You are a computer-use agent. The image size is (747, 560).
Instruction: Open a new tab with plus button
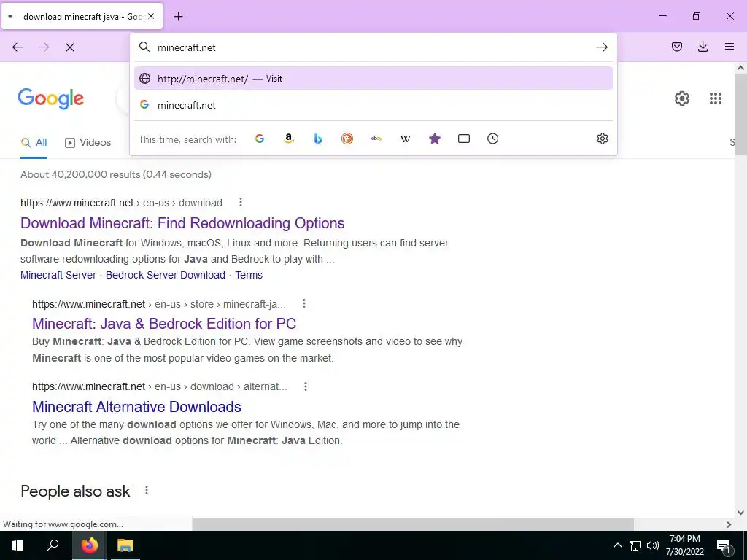click(x=178, y=17)
